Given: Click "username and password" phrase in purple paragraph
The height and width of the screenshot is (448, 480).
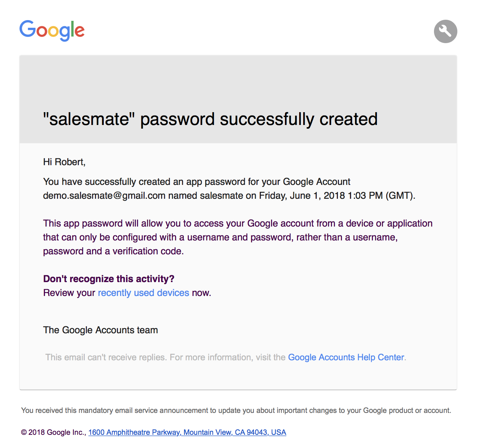Looking at the screenshot, I should click(x=239, y=238).
